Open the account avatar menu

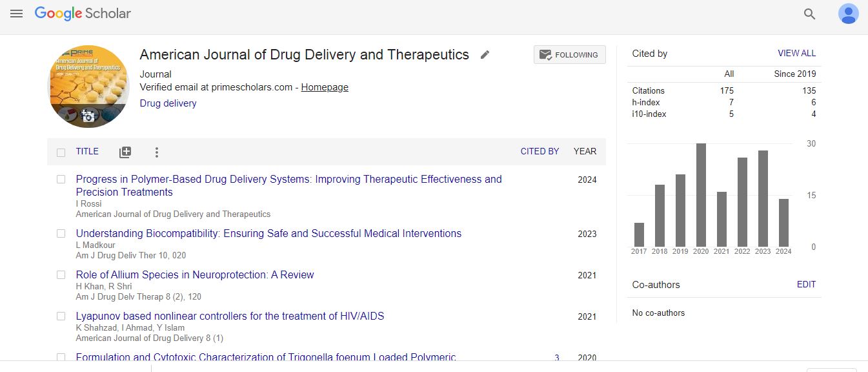(848, 14)
